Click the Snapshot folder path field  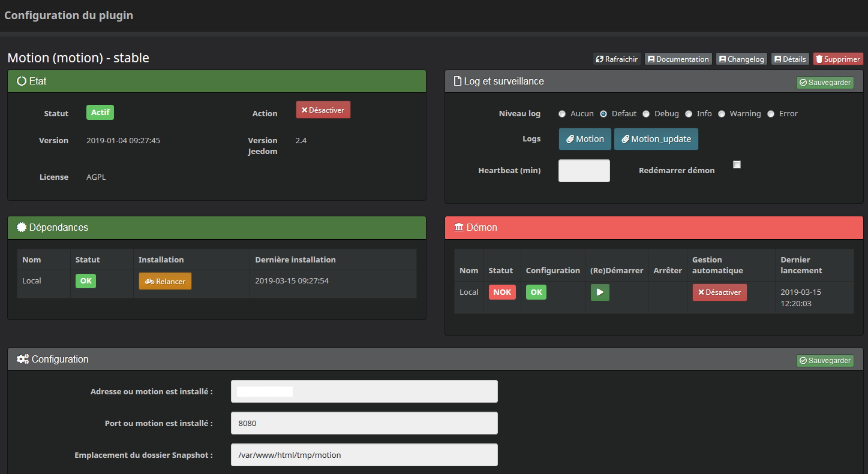click(x=364, y=455)
